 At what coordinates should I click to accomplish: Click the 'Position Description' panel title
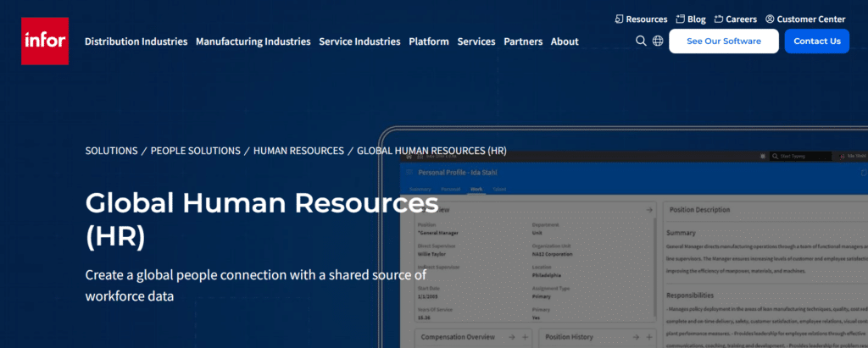[699, 210]
